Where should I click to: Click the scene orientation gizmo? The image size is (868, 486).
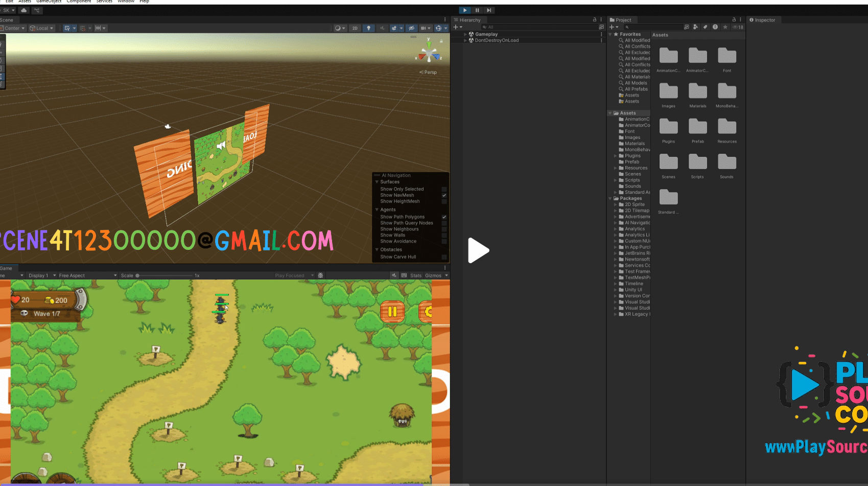point(429,53)
